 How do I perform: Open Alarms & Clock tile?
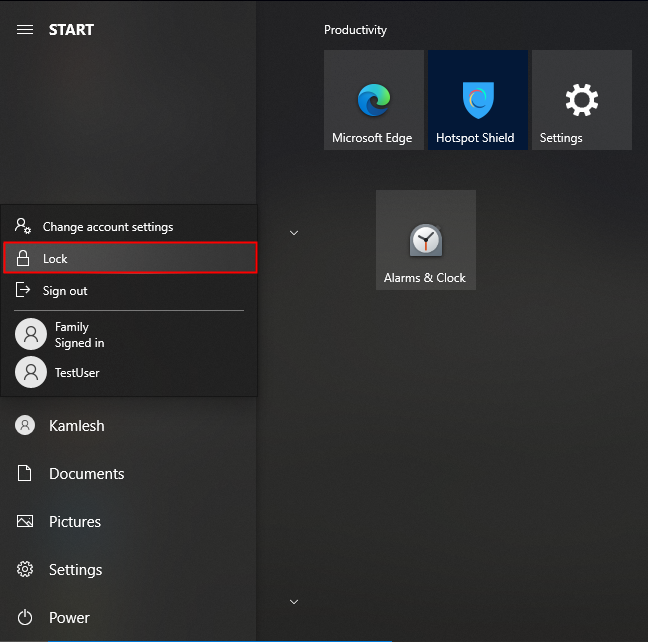pos(426,240)
